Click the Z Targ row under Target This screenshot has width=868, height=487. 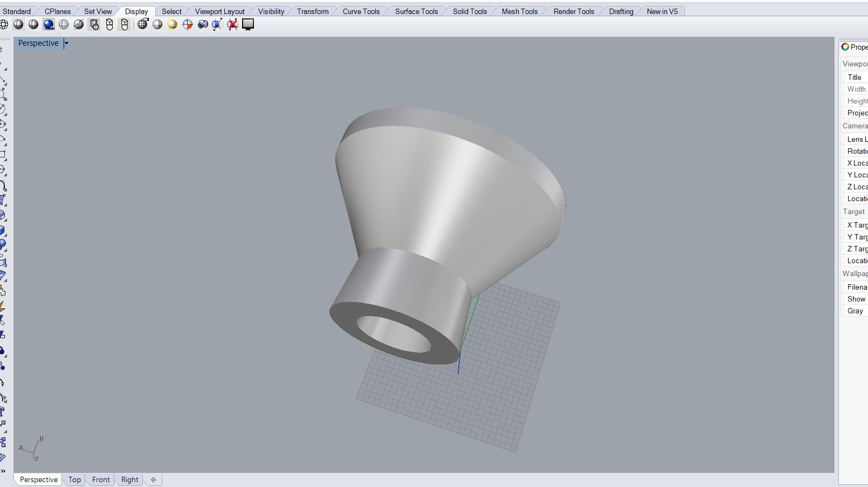tap(855, 249)
